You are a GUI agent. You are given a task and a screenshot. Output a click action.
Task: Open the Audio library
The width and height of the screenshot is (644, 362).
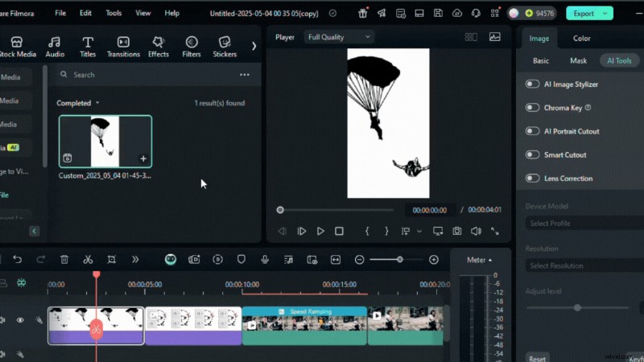pyautogui.click(x=55, y=47)
